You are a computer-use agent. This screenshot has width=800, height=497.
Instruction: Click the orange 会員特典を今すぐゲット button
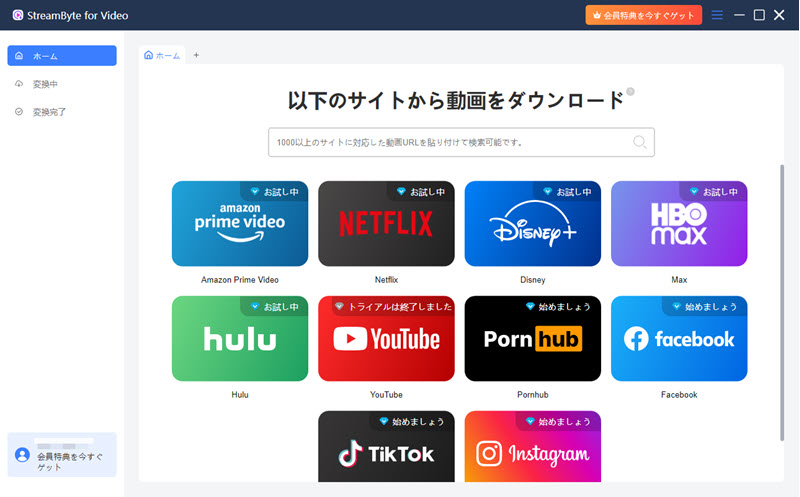click(643, 15)
